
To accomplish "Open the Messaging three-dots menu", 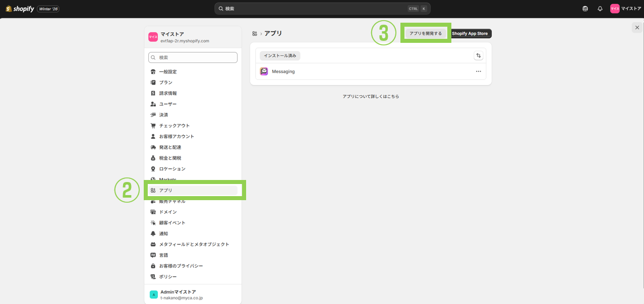I will pos(478,72).
